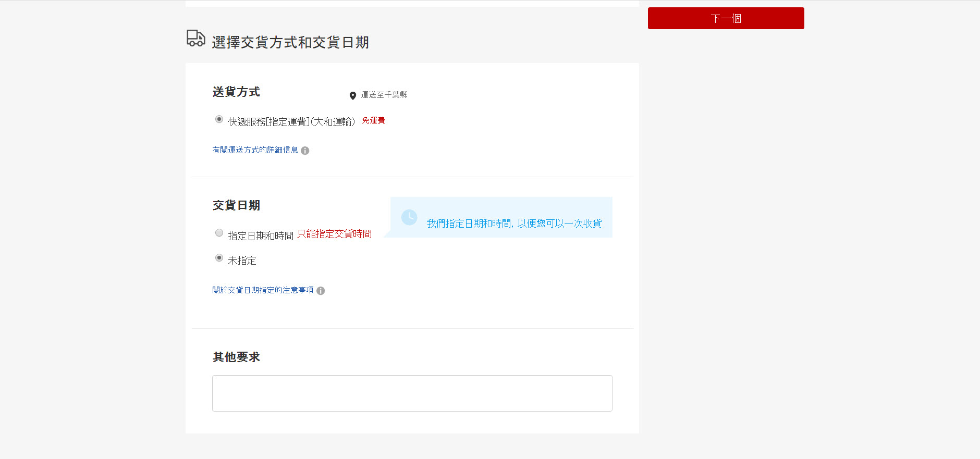Click the delivery truck icon
Screen dimensions: 980x459
click(196, 39)
